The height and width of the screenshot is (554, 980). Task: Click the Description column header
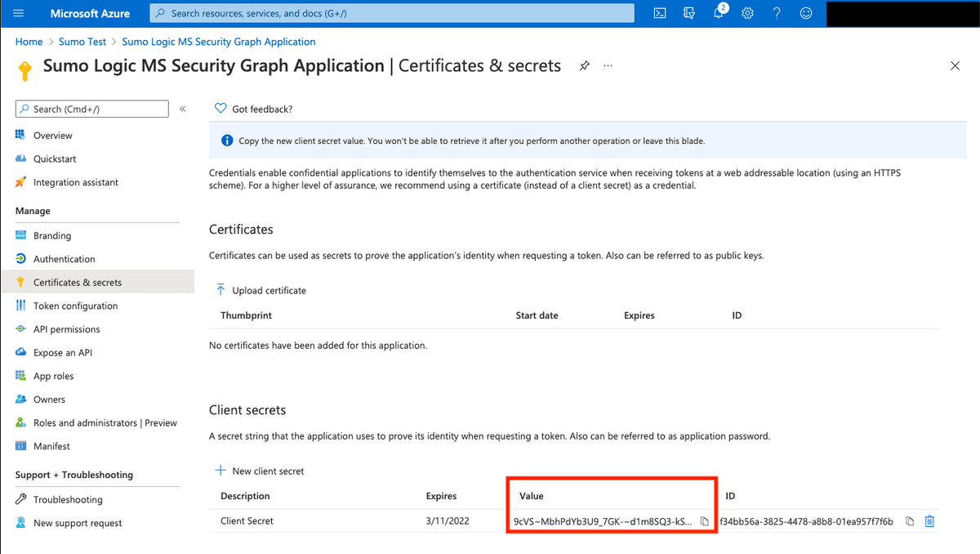[245, 496]
